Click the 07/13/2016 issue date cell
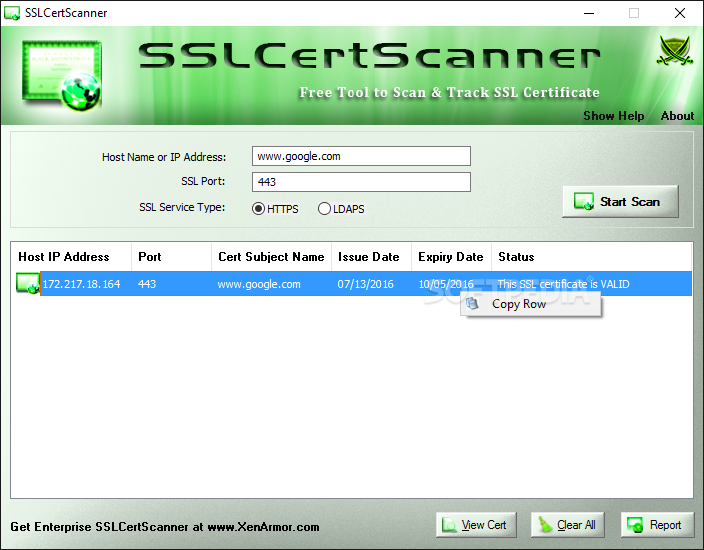 (x=365, y=284)
